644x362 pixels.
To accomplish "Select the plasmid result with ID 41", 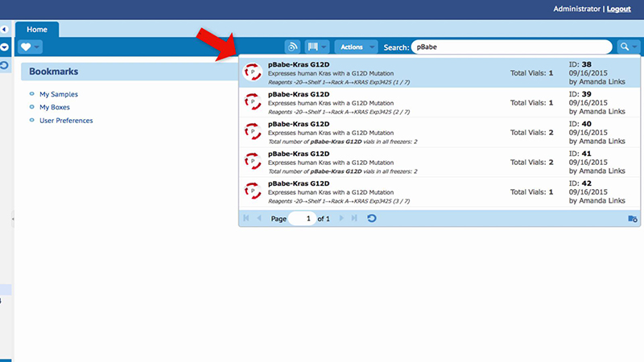I will [440, 162].
